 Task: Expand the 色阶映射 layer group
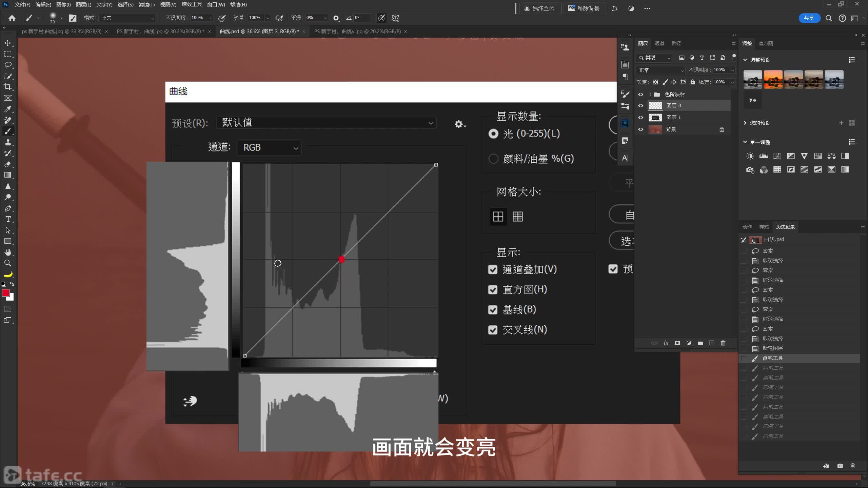(650, 95)
